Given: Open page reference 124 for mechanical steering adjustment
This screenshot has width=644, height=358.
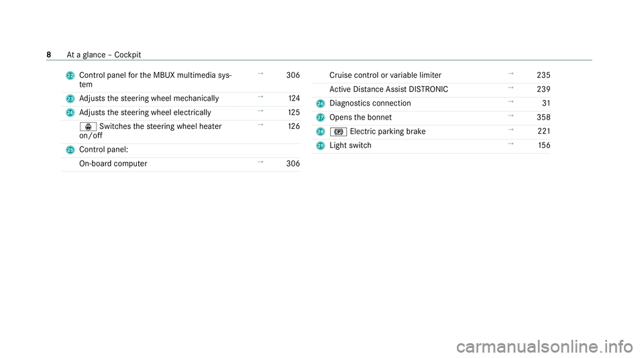Looking at the screenshot, I should [294, 98].
